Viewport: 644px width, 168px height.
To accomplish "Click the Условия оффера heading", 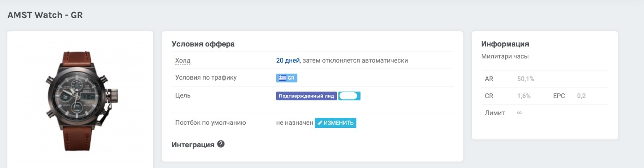I will click(x=203, y=44).
